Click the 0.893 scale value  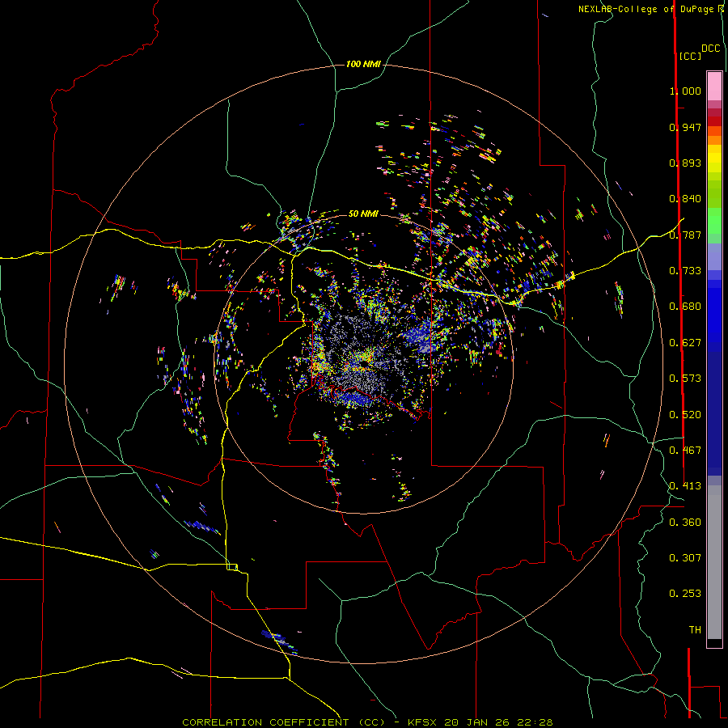[685, 163]
